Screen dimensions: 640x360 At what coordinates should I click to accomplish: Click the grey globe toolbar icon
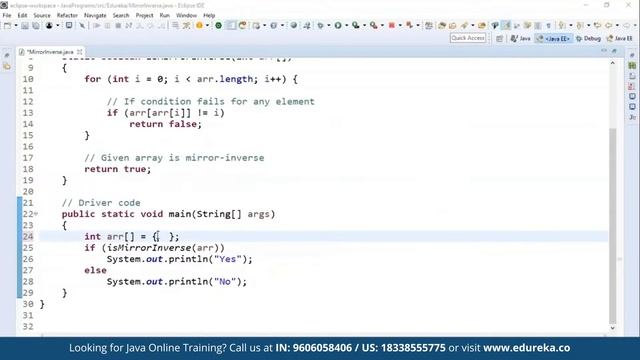click(293, 26)
